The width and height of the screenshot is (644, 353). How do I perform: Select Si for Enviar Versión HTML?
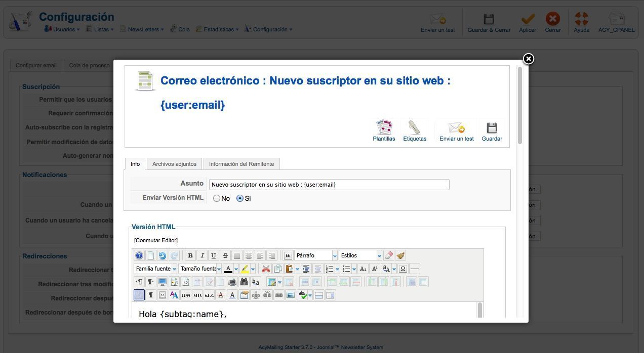click(x=240, y=198)
